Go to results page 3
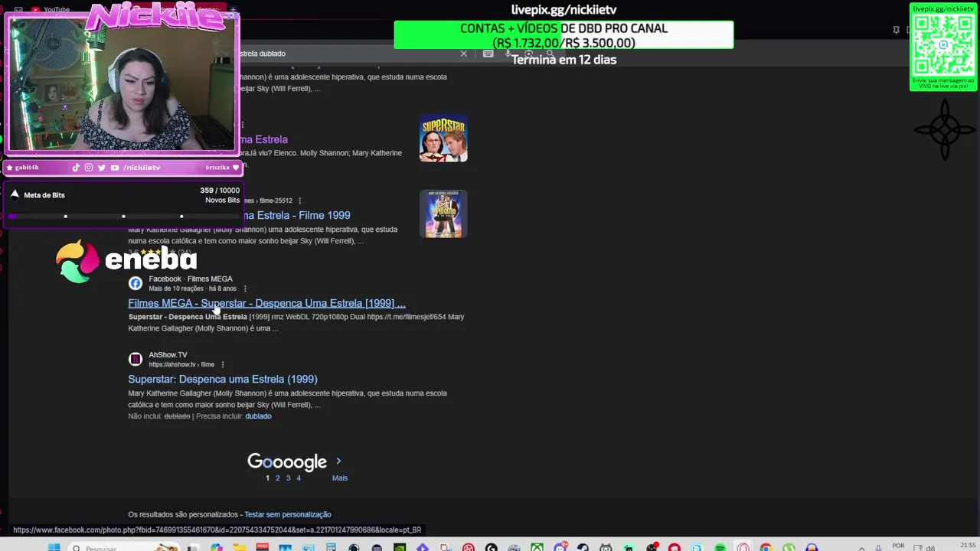980x551 pixels. click(288, 478)
